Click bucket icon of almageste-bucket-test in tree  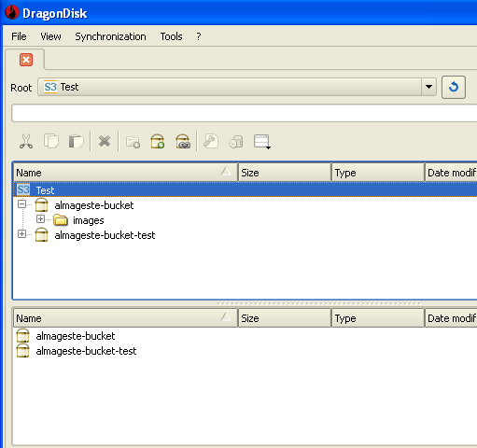coord(41,235)
